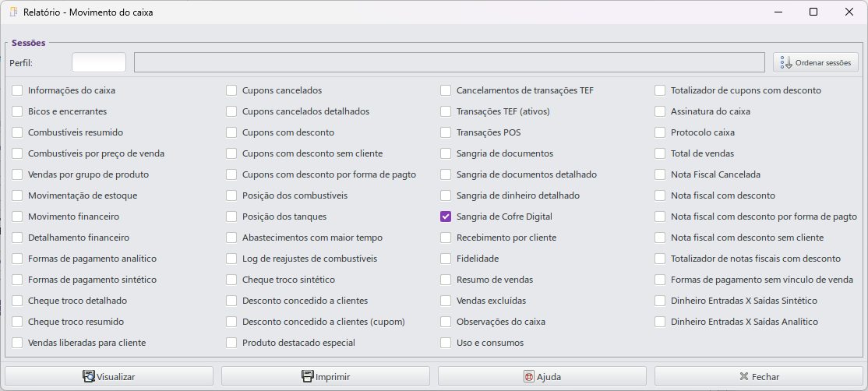Tick Nota Fiscal Cancelada checkbox
Viewport: 868px width, 391px height.
click(x=660, y=174)
